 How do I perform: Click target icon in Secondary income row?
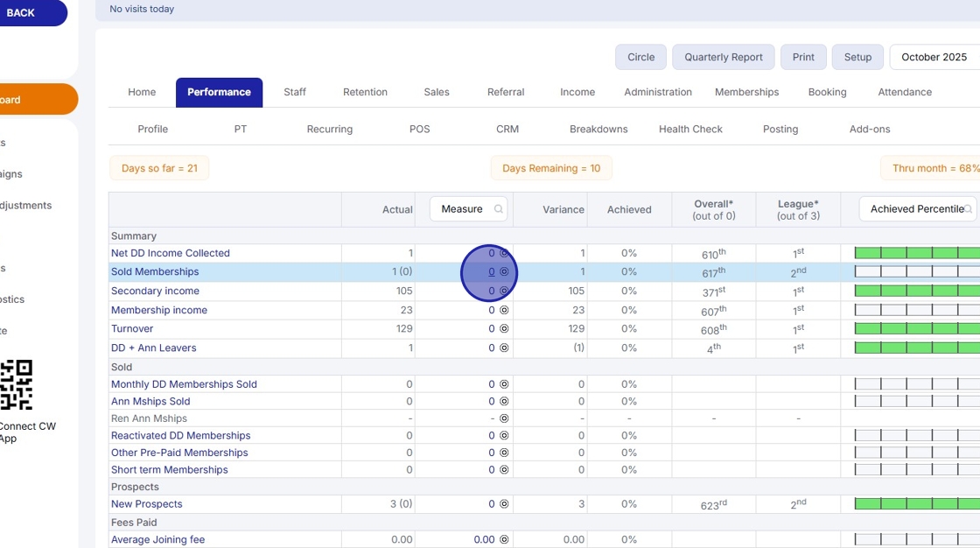(x=504, y=291)
